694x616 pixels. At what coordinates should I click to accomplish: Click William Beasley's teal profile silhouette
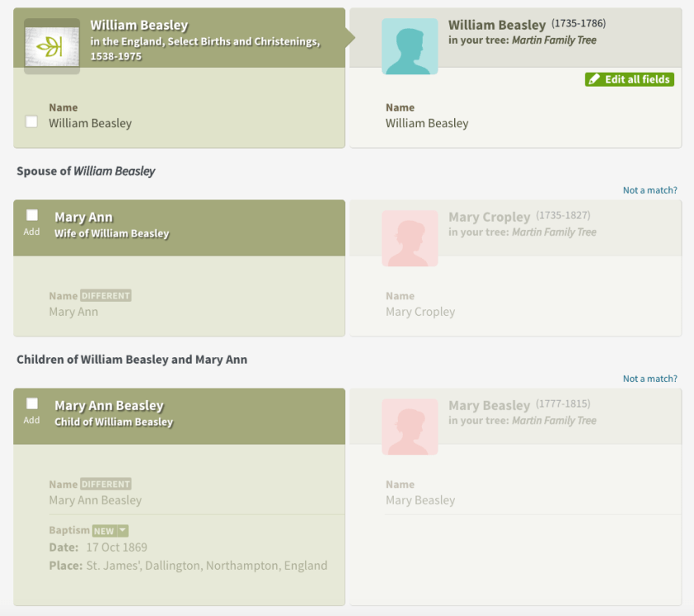click(x=410, y=46)
